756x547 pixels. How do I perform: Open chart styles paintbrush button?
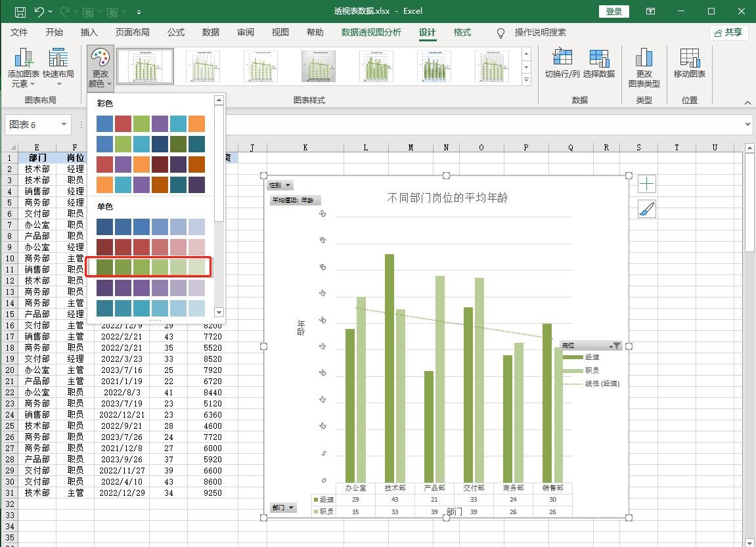646,209
